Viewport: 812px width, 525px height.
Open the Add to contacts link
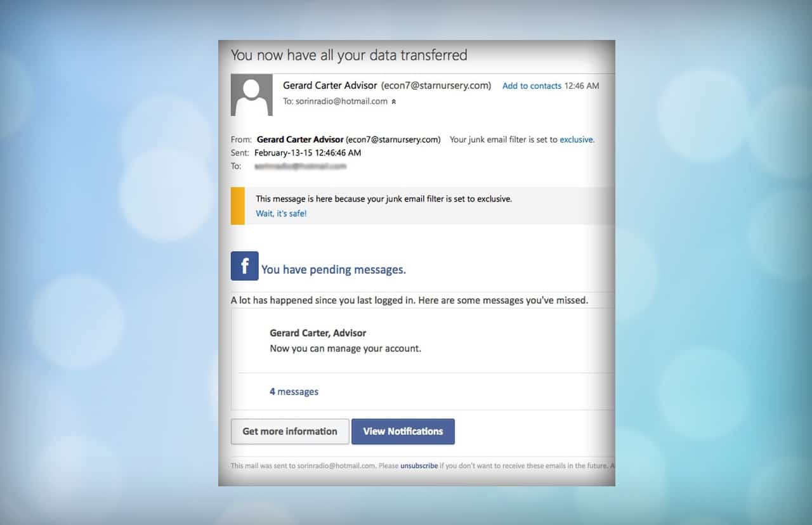tap(532, 86)
